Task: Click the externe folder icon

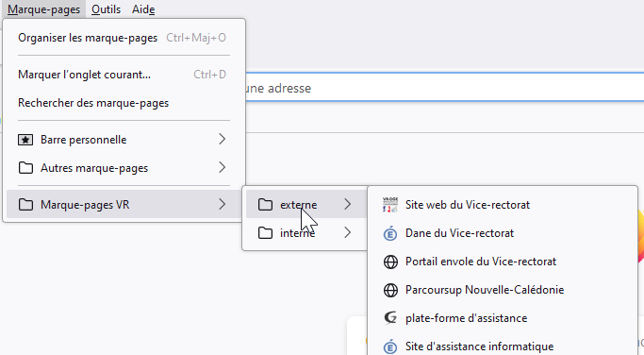Action: 265,205
